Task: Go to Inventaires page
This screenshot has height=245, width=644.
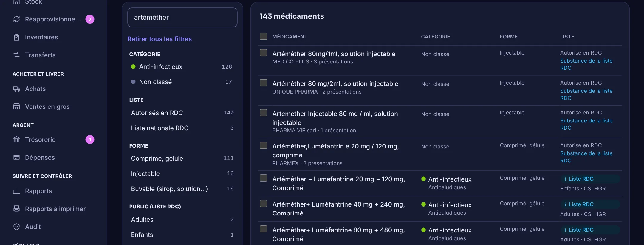Action: click(41, 37)
